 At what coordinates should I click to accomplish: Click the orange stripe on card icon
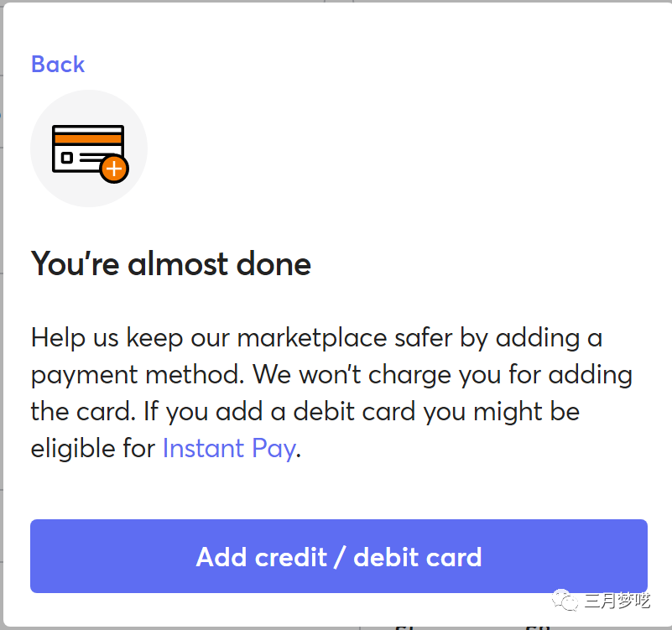click(x=87, y=138)
